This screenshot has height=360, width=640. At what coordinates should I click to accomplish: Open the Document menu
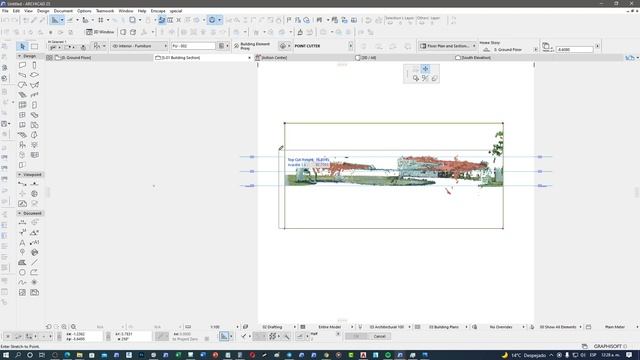63,11
